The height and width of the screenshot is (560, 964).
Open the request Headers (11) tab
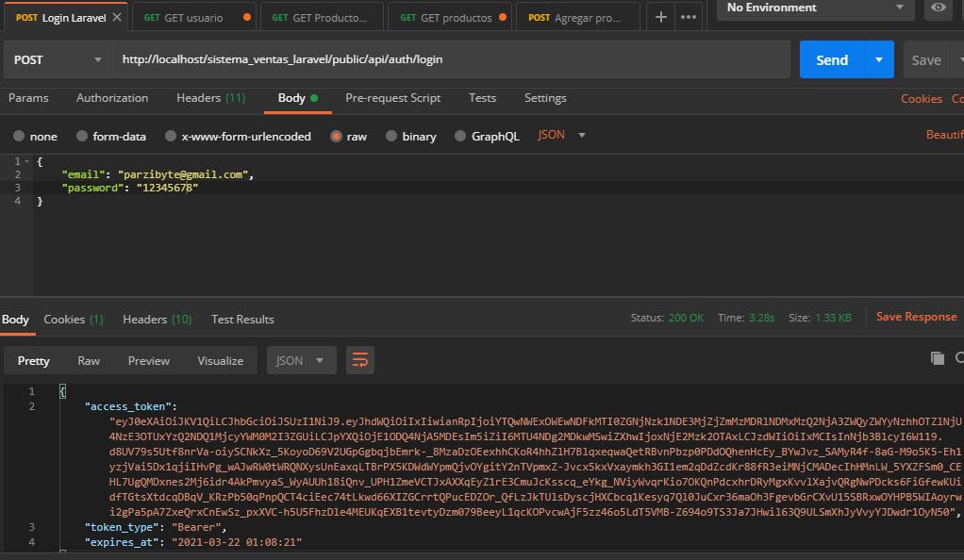point(211,98)
